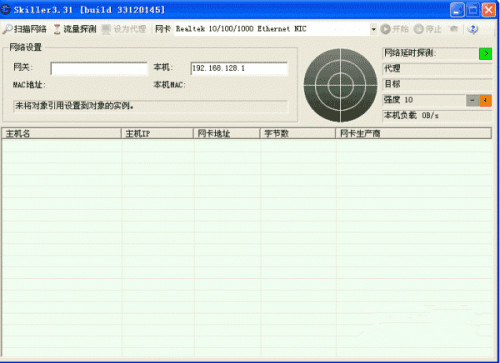Decrease strength with gray minus button
This screenshot has height=363, width=500.
pyautogui.click(x=472, y=100)
